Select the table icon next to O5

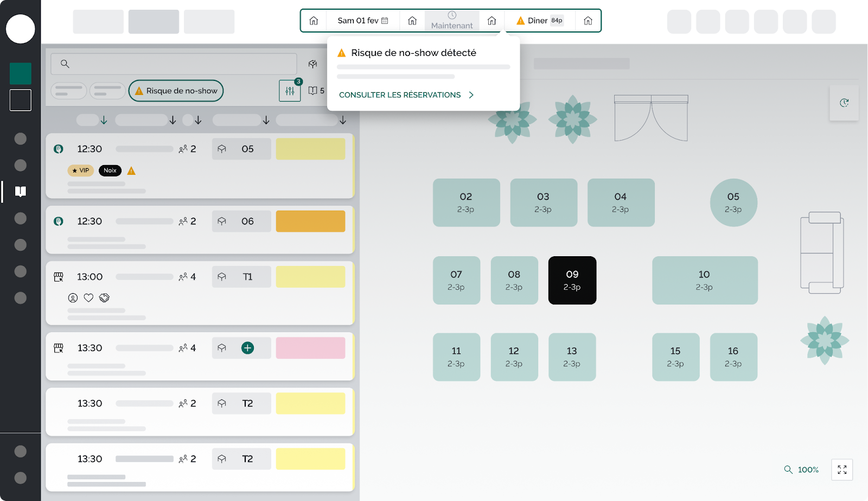221,149
